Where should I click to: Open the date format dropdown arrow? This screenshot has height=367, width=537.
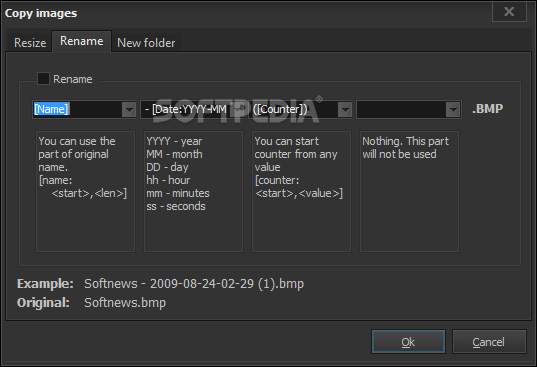click(x=237, y=110)
